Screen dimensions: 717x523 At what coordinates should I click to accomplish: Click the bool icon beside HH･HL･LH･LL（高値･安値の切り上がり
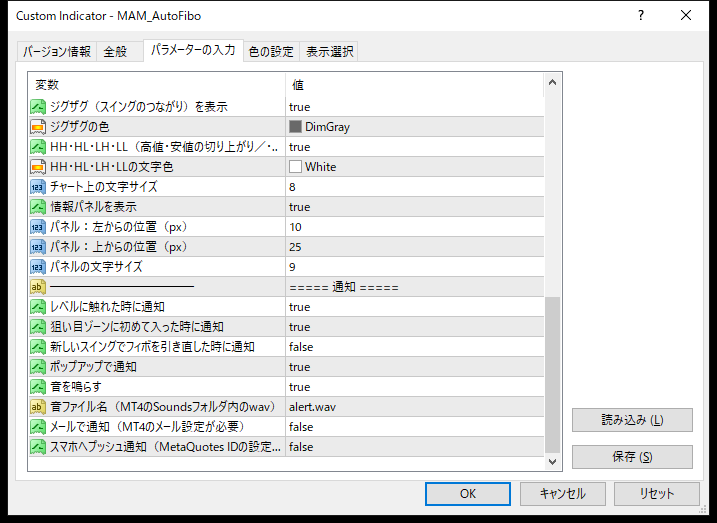click(38, 147)
